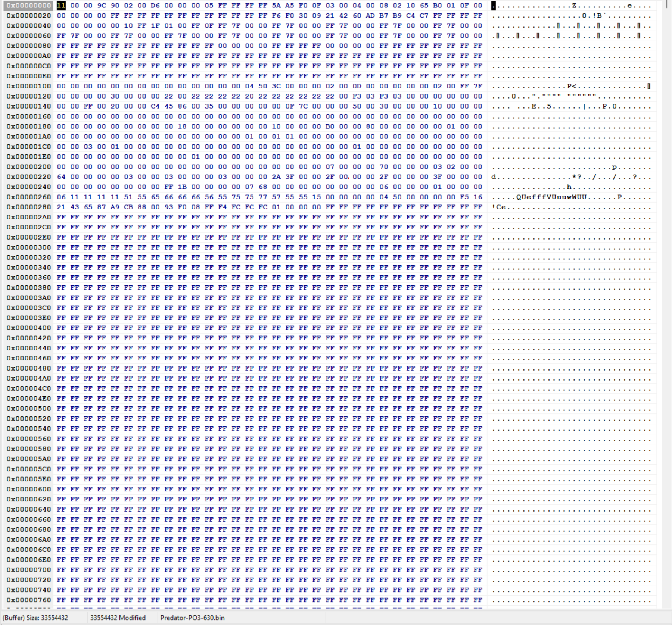Click the 70 byte in row 0x00000200

pos(384,167)
